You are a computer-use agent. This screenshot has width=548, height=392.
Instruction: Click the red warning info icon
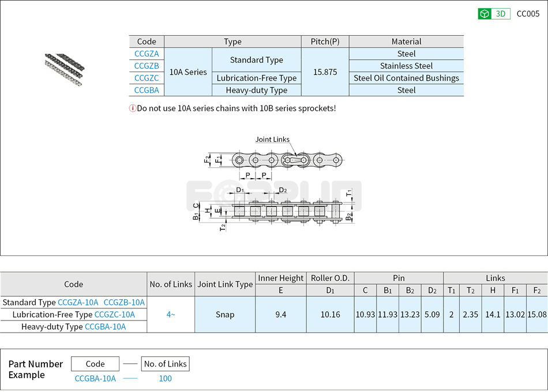tap(133, 108)
